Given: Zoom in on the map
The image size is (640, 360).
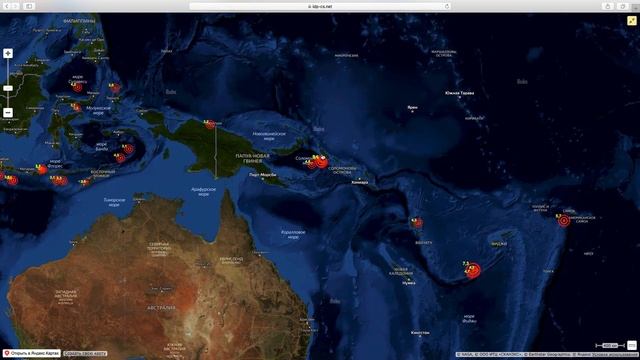Looking at the screenshot, I should point(8,53).
